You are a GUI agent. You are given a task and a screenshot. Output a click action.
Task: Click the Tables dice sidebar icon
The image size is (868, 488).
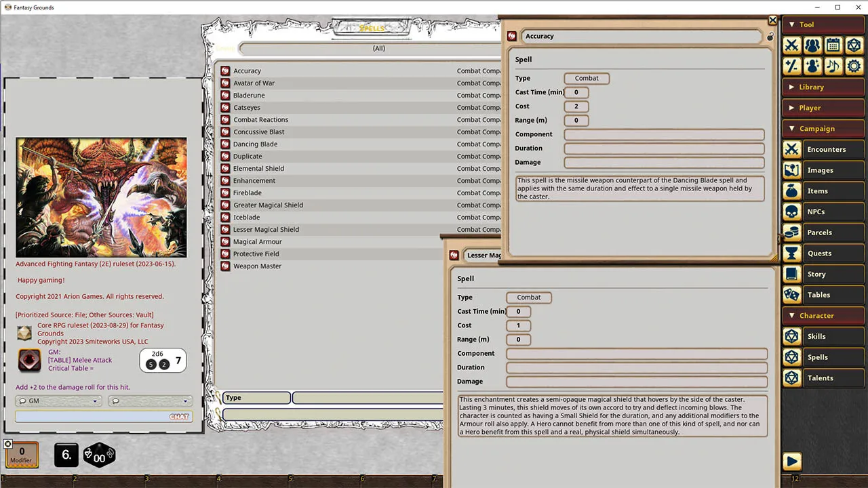(791, 295)
